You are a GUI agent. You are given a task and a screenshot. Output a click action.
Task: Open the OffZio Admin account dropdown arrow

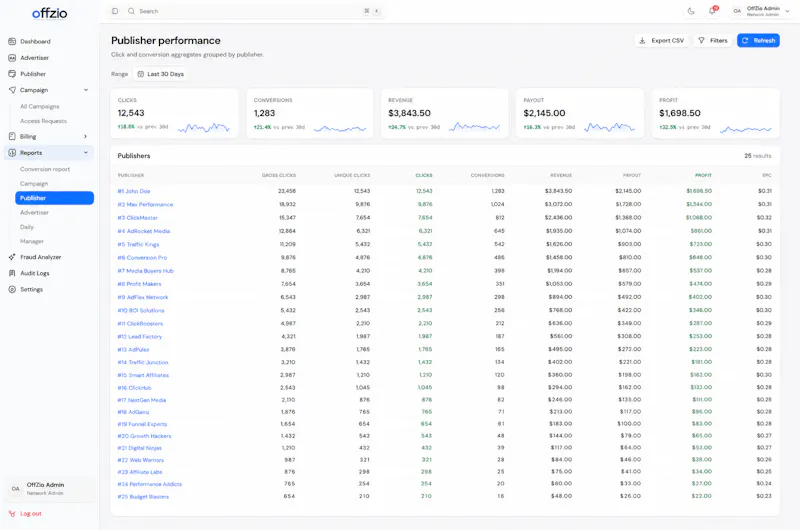[x=787, y=11]
